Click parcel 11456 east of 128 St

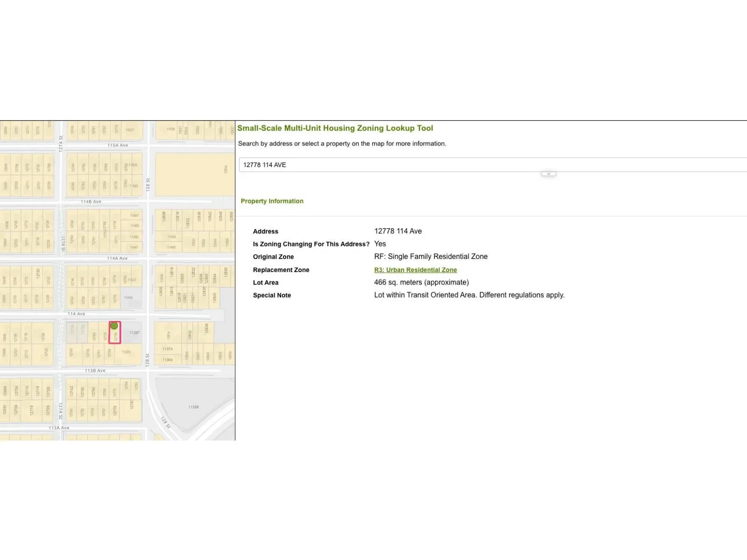coord(171,237)
